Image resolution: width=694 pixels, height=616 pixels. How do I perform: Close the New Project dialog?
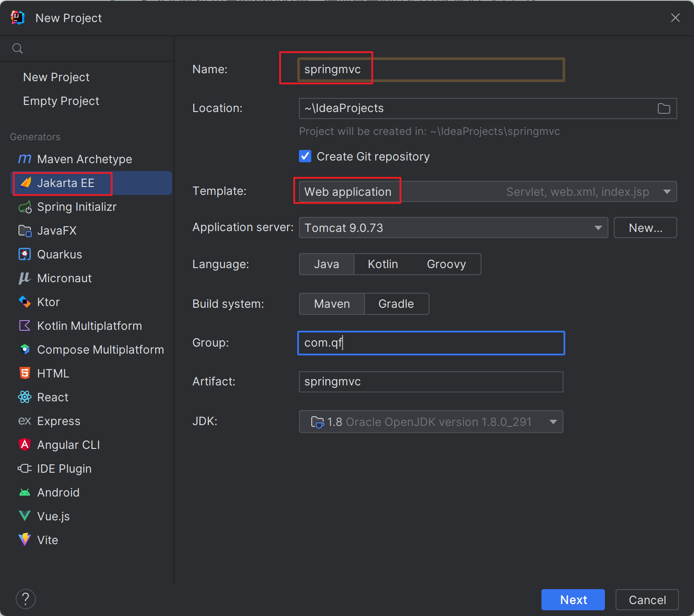tap(675, 18)
